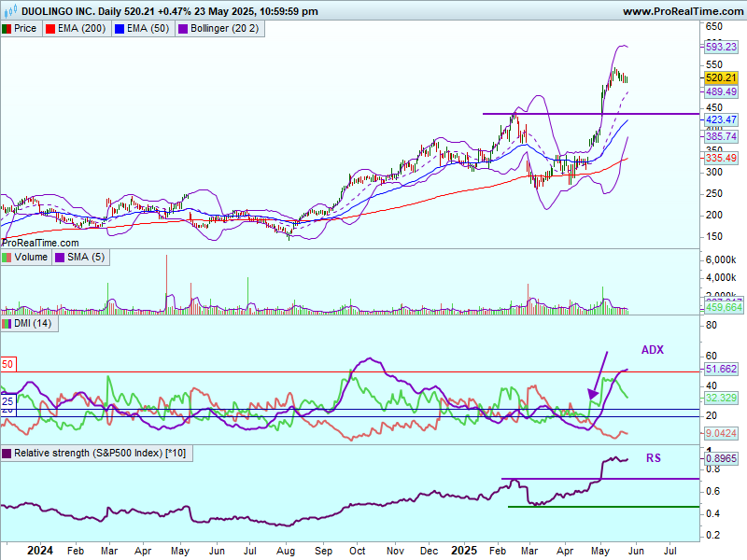This screenshot has width=747, height=560.
Task: Click the current price label 520.21
Action: click(x=720, y=78)
